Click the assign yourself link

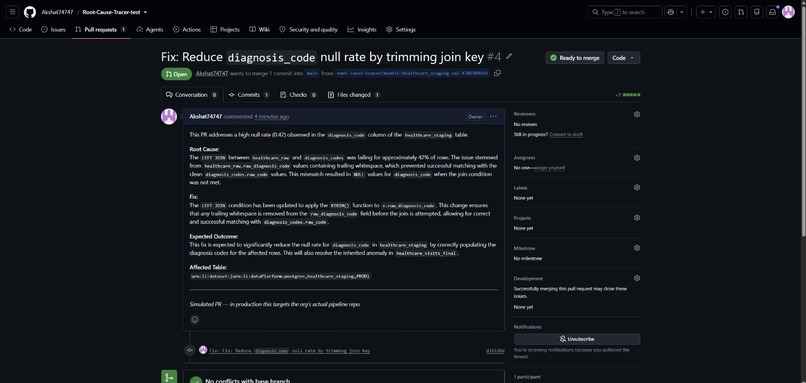pos(549,168)
